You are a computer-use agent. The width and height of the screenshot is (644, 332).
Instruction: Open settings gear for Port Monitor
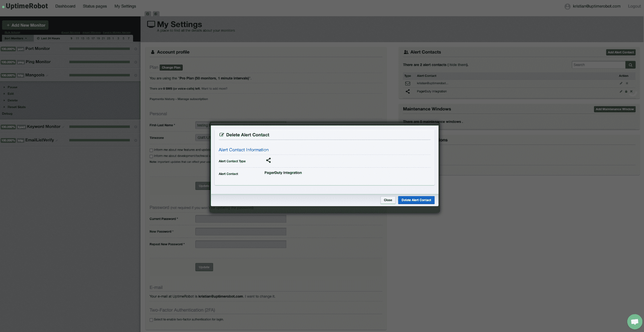coord(135,49)
